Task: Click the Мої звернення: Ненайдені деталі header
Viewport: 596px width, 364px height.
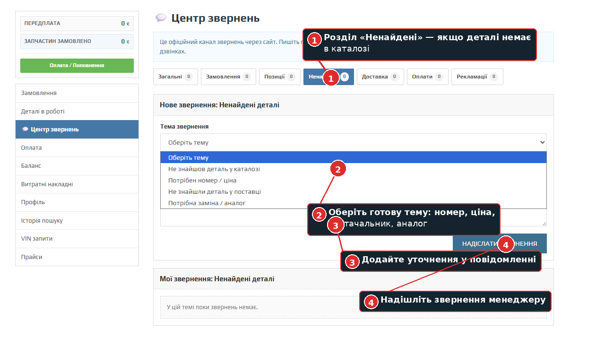Action: click(354, 279)
